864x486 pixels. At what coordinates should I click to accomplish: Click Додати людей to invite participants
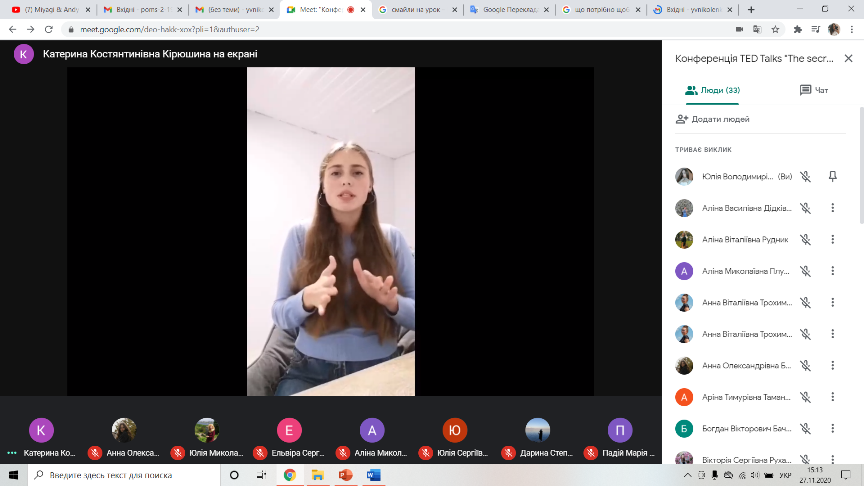click(x=712, y=119)
